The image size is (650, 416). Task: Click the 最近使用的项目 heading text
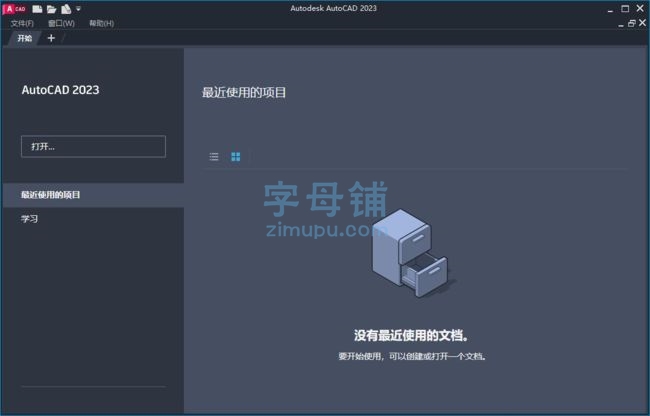[x=244, y=92]
